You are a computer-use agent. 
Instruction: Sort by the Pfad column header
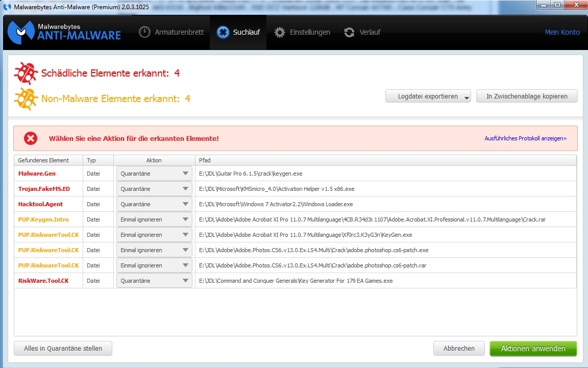pyautogui.click(x=386, y=160)
